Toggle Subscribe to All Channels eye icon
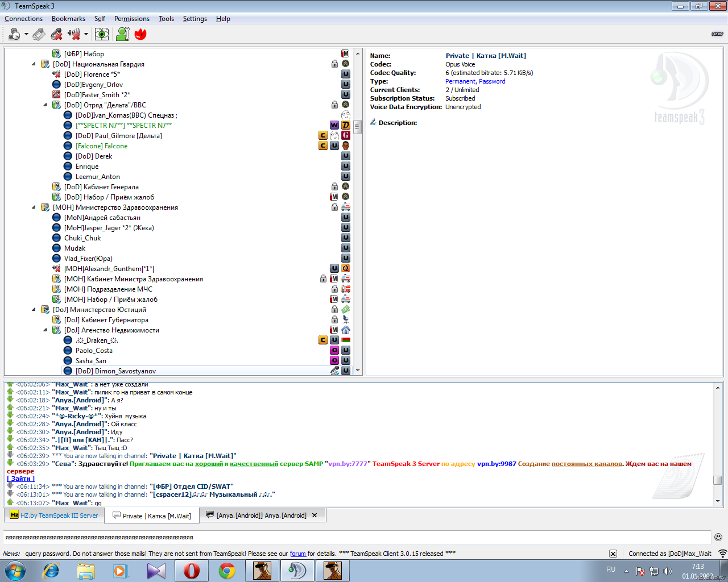Image resolution: width=728 pixels, height=582 pixels. 102,35
